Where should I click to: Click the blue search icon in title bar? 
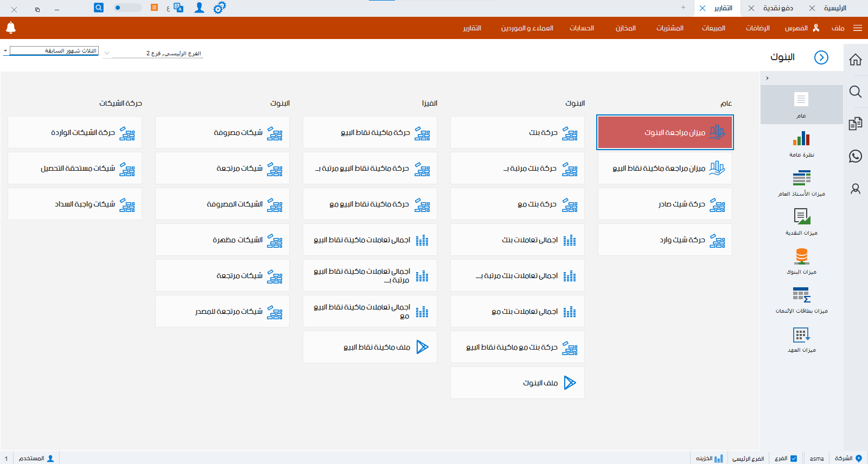click(99, 8)
